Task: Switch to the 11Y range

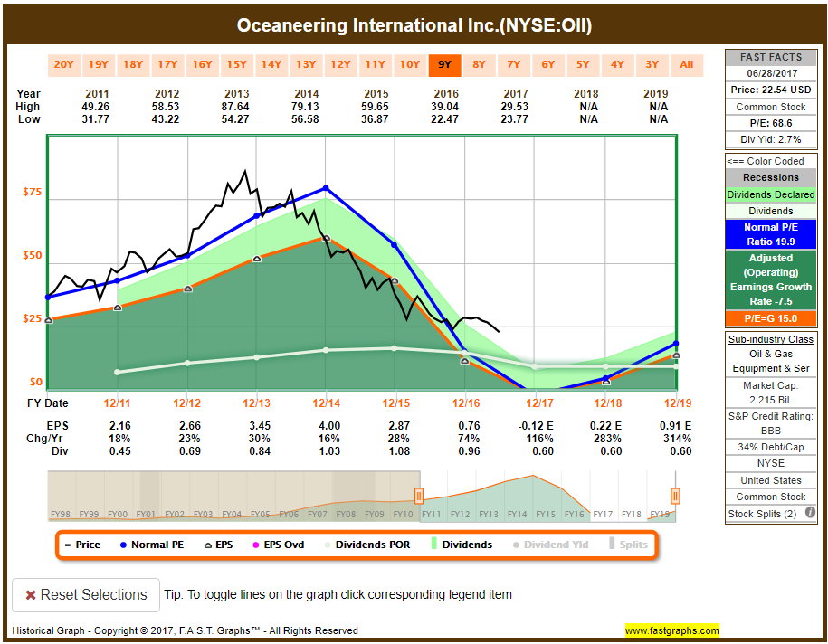Action: 376,65
